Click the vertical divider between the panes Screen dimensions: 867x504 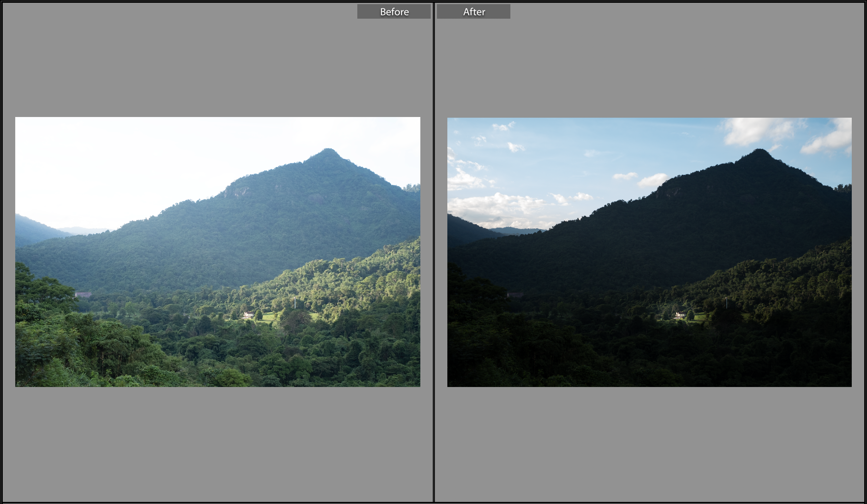click(433, 252)
